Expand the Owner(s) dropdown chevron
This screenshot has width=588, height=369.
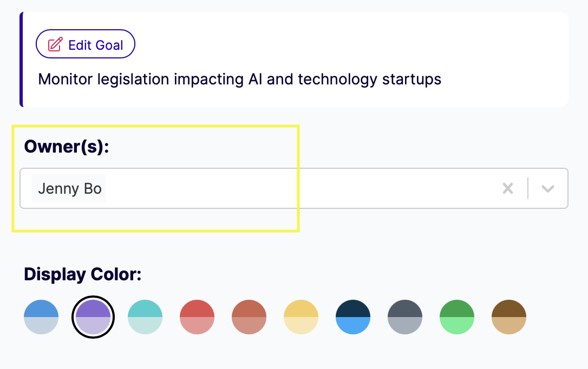coord(548,188)
